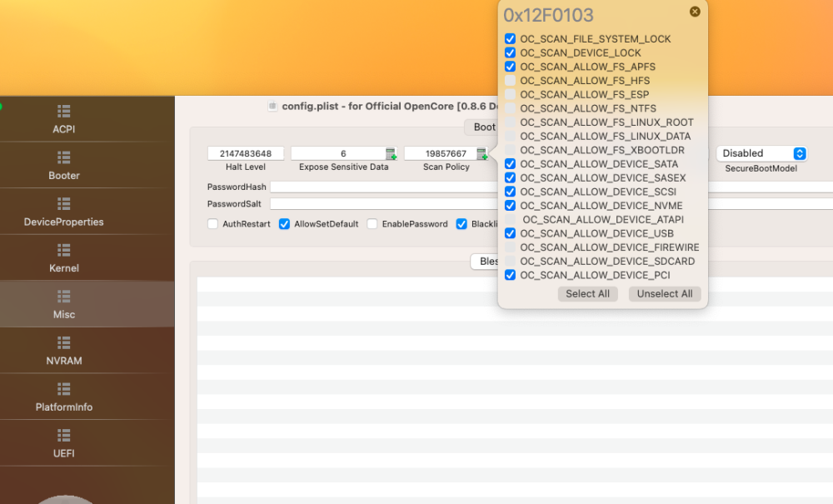This screenshot has width=833, height=504.
Task: Uncheck OC_SCAN_ALLOW_DEVICE_SASEX
Action: tap(510, 177)
